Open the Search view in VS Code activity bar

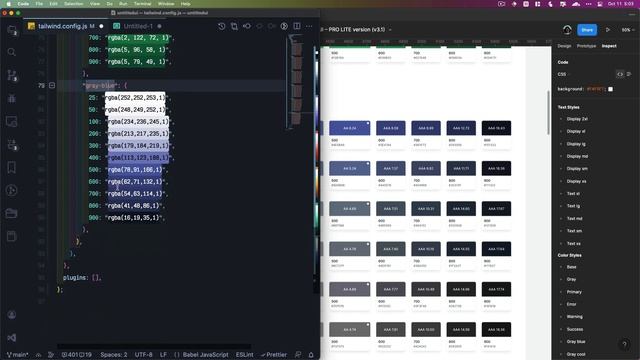12,52
